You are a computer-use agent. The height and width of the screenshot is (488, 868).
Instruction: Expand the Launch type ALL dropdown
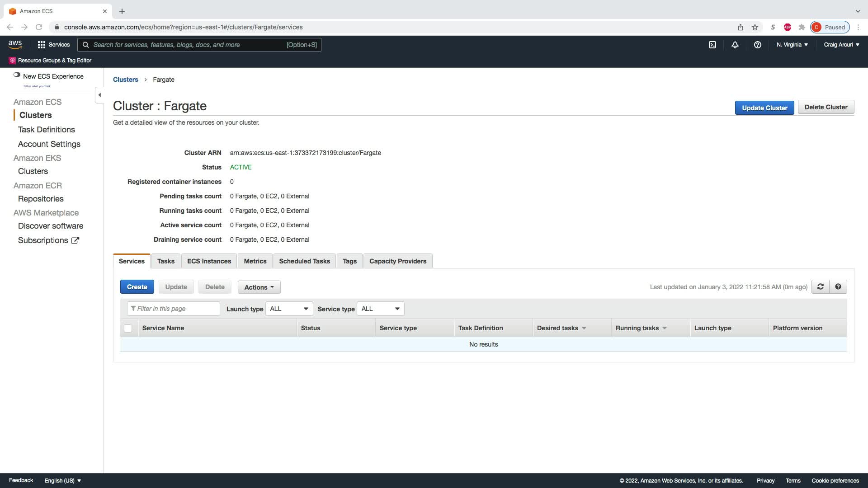[x=289, y=309]
